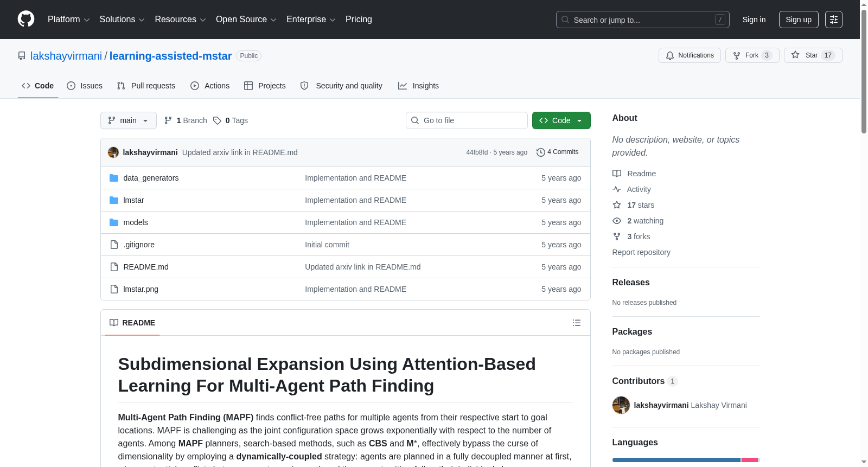Click the pink language bar segment
The image size is (868, 467).
point(749,460)
